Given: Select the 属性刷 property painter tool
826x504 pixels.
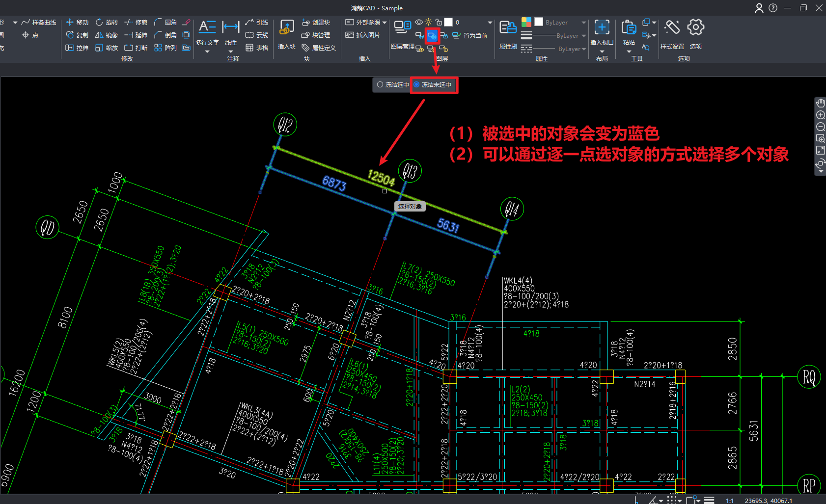Looking at the screenshot, I should pyautogui.click(x=508, y=34).
